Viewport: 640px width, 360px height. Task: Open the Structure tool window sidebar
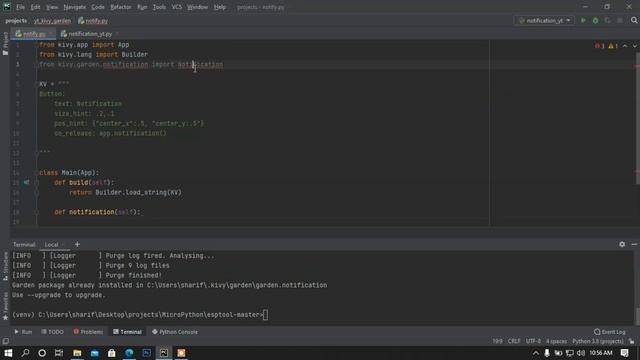(5, 266)
